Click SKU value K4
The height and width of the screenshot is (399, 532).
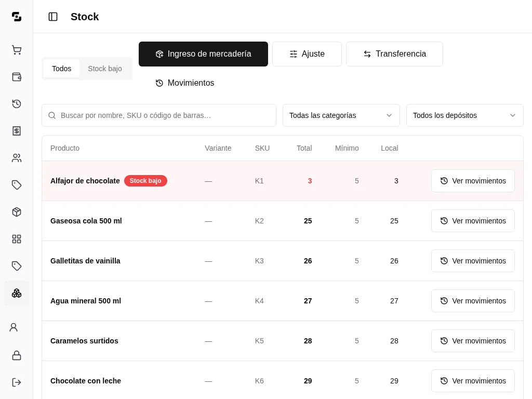tap(259, 301)
